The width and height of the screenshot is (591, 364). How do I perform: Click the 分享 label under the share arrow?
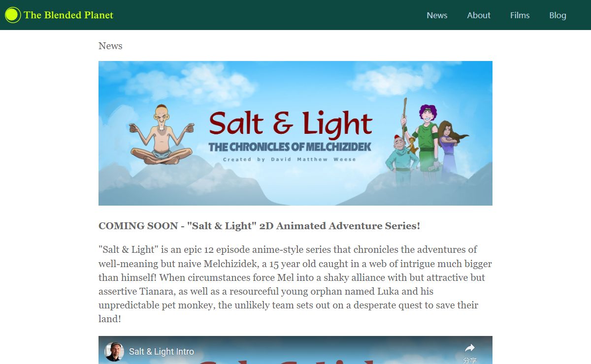click(x=470, y=360)
